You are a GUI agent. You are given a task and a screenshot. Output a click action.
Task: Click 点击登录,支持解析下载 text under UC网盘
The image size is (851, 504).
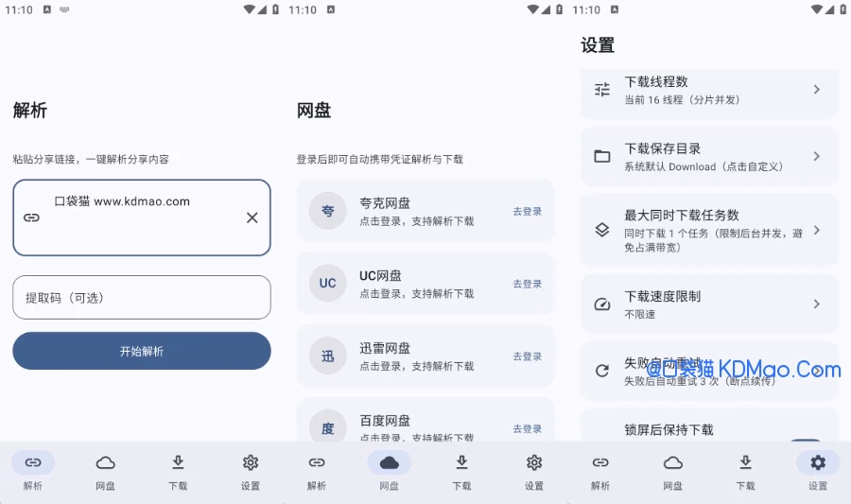coord(417,293)
